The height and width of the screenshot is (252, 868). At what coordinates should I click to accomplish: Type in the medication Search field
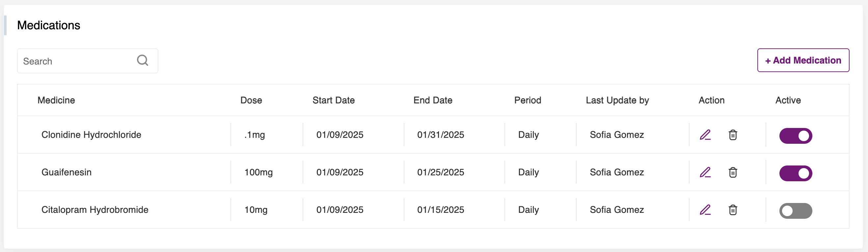77,61
